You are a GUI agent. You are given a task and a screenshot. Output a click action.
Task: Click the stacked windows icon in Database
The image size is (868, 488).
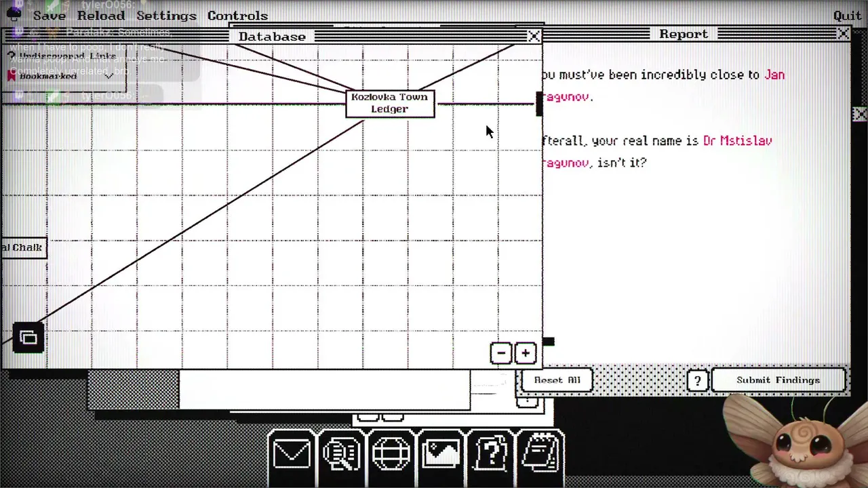click(28, 338)
